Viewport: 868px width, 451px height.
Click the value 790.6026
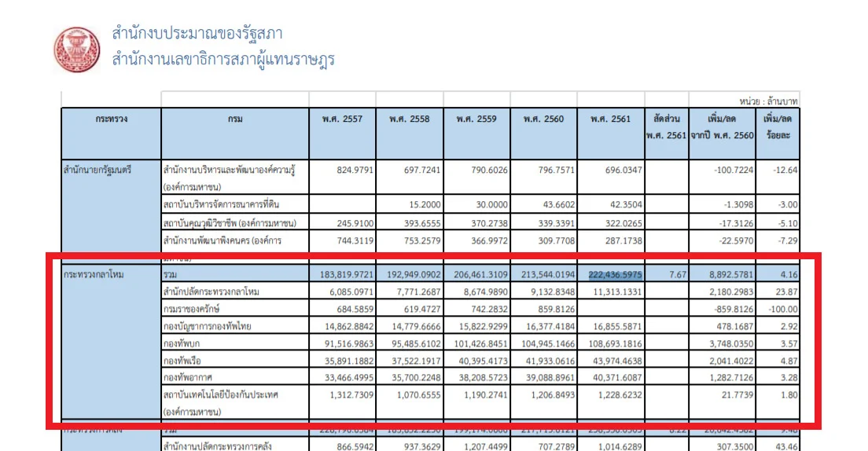[489, 170]
